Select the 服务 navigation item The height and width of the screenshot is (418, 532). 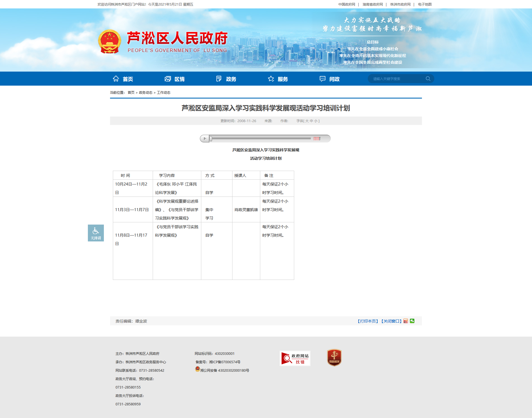click(x=278, y=79)
